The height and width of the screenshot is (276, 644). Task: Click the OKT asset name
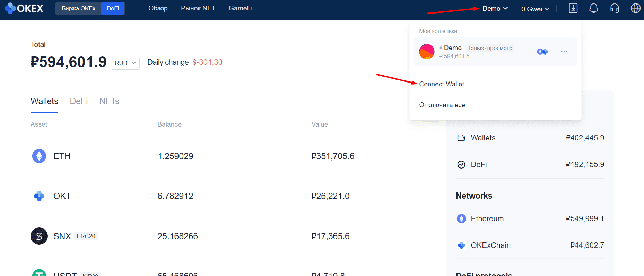(x=62, y=196)
